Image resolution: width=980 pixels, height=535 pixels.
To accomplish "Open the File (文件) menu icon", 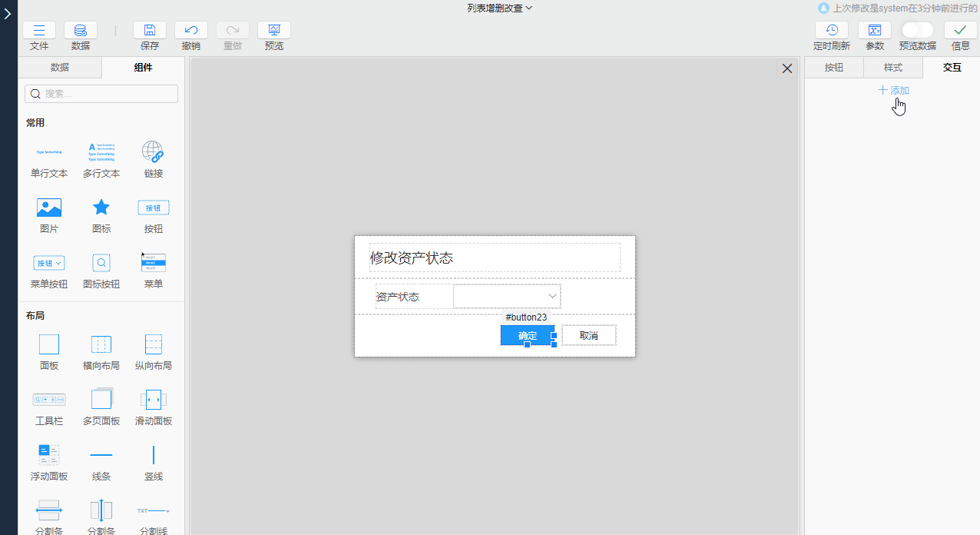I will (39, 31).
